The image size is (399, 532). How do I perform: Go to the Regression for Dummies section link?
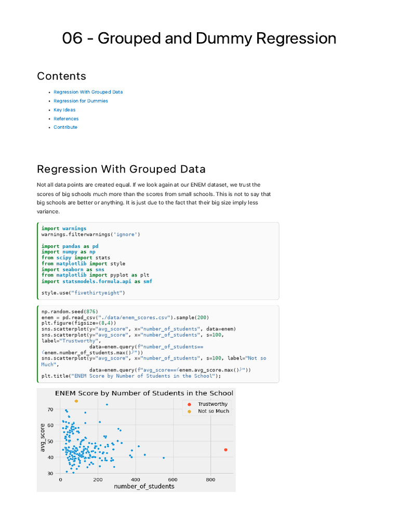pyautogui.click(x=81, y=101)
